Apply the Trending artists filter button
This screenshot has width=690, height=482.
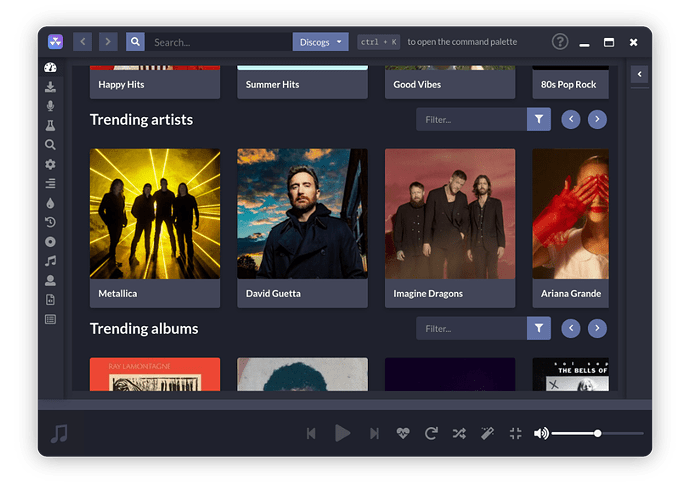pos(539,119)
